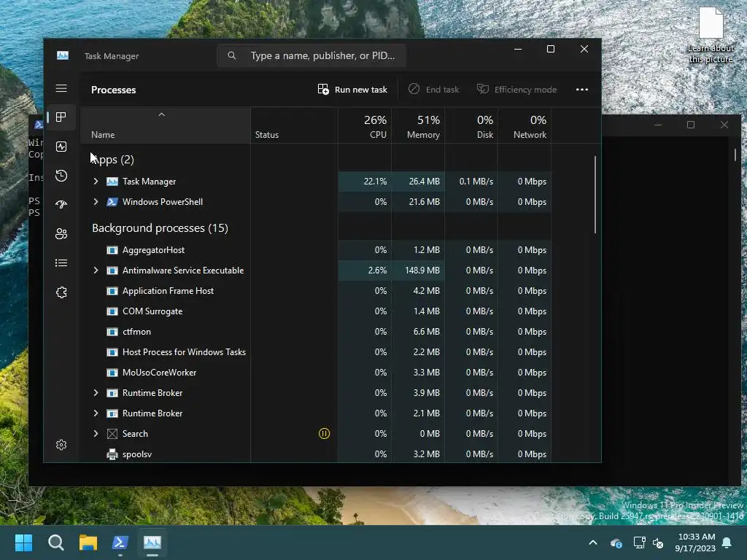The image size is (747, 560).
Task: Expand the Search process group
Action: [x=96, y=434]
